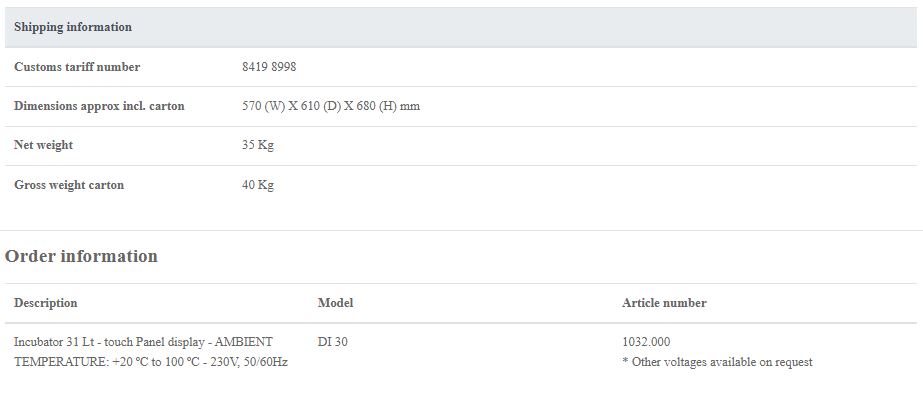This screenshot has width=923, height=413.
Task: Click the TEMPERATURE +20 °C to 100 °C line
Action: [151, 362]
